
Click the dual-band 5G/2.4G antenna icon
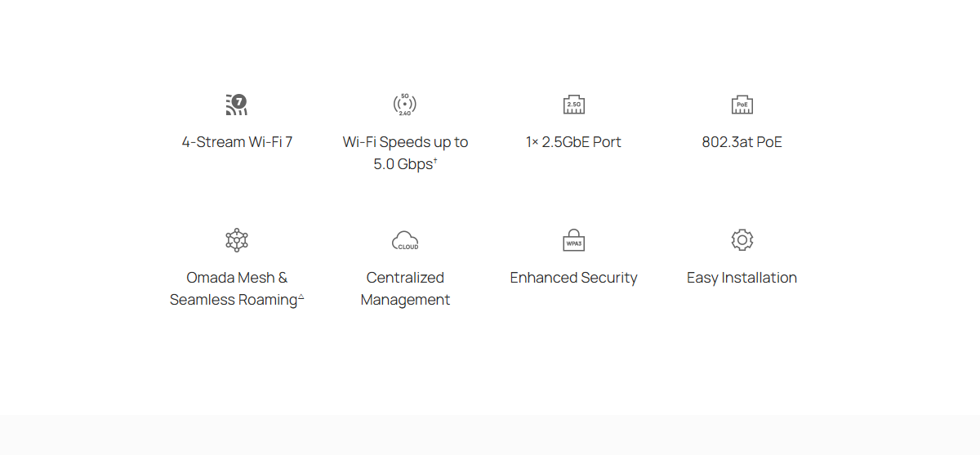(405, 105)
